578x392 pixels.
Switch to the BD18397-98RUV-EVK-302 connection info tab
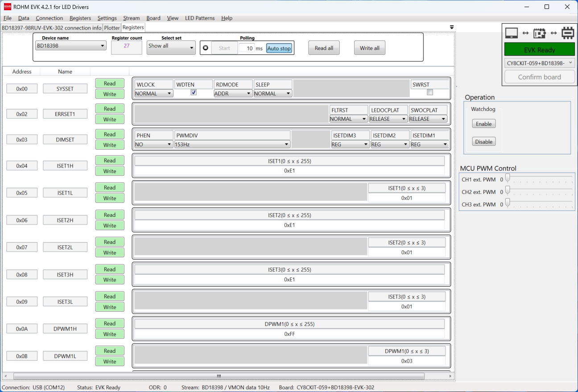52,28
